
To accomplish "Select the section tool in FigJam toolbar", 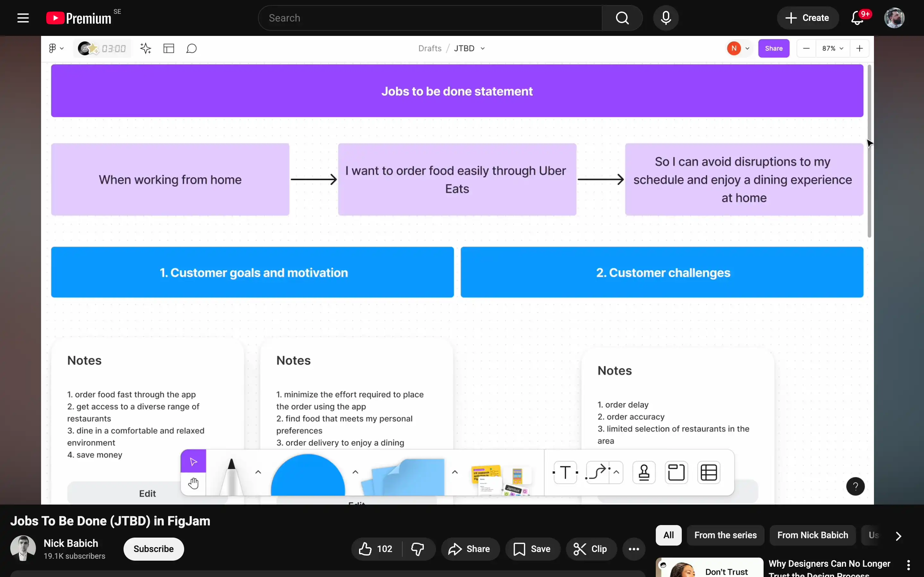I will [x=676, y=472].
